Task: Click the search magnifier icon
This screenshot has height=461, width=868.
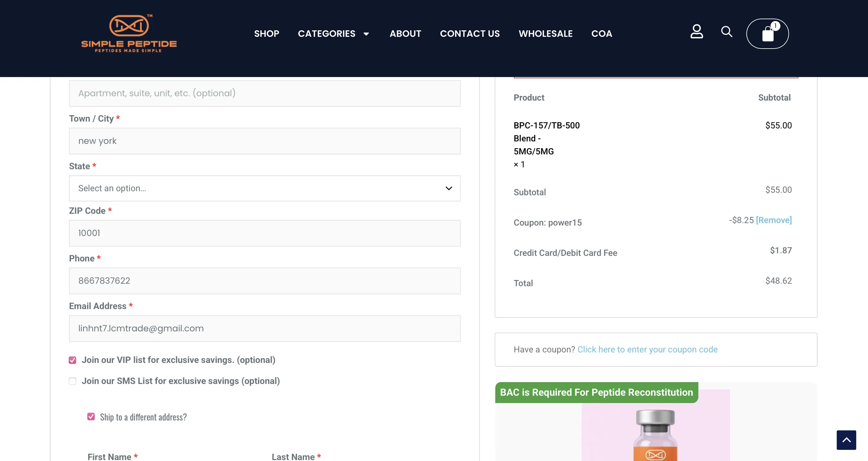Action: (x=727, y=32)
